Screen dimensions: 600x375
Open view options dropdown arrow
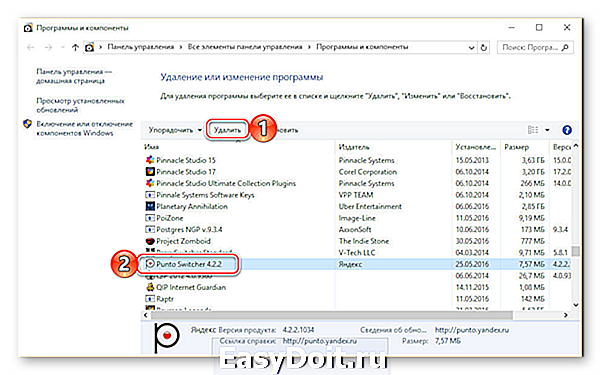tap(547, 130)
